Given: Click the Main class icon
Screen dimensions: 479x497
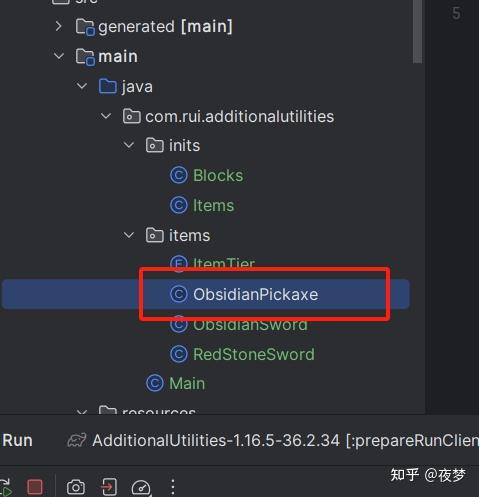Looking at the screenshot, I should tap(155, 383).
